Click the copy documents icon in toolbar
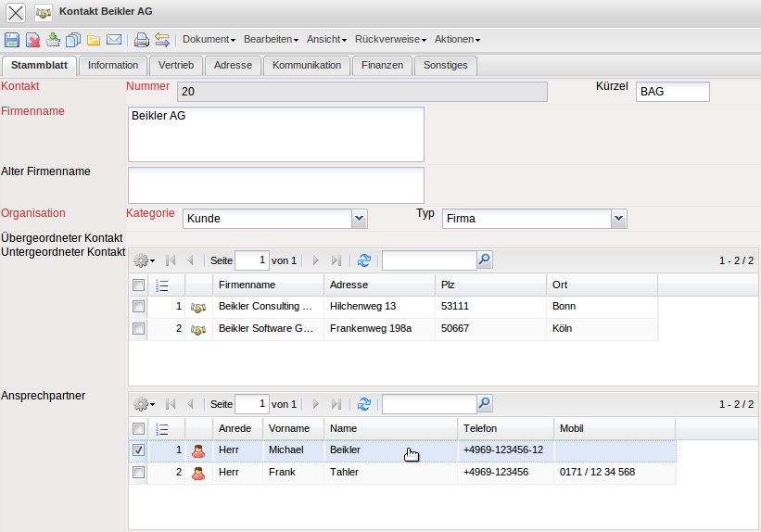This screenshot has width=761, height=532. [73, 40]
